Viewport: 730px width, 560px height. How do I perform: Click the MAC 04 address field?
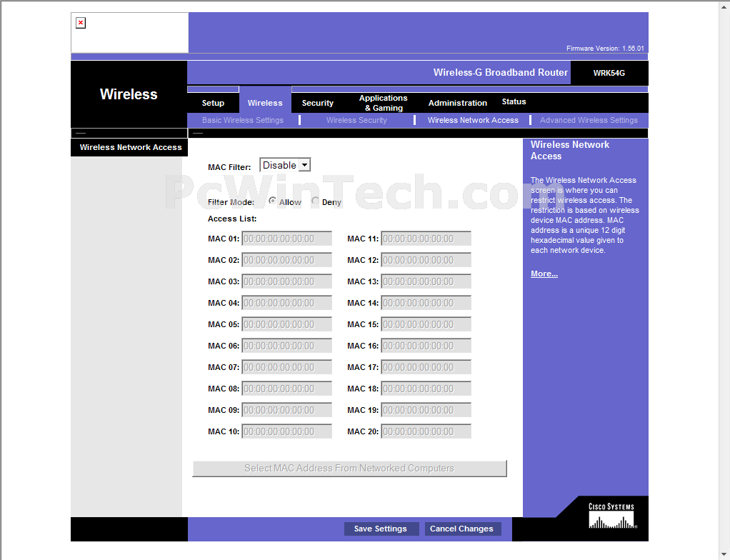287,303
